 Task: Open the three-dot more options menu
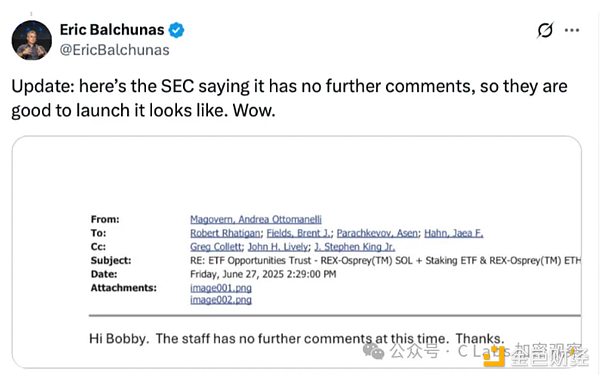[572, 30]
